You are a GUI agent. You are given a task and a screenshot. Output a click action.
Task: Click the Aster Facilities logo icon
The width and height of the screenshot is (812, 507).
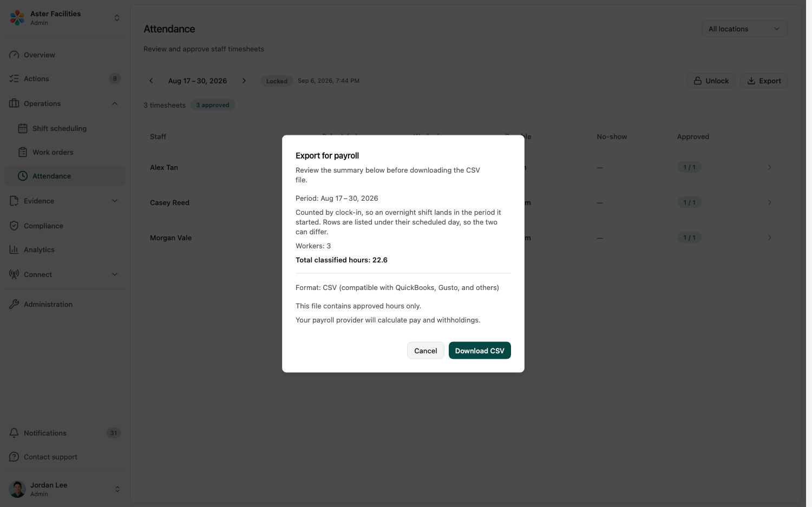coord(17,18)
